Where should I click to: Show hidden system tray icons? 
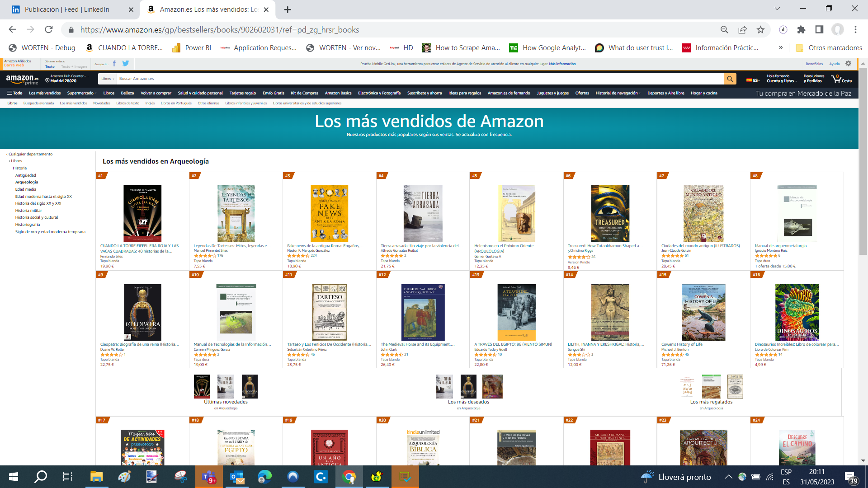(x=728, y=477)
